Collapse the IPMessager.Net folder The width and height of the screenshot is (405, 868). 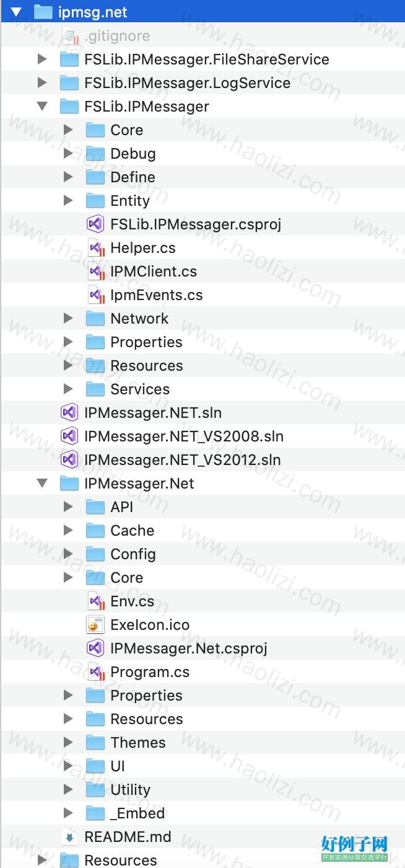[42, 483]
